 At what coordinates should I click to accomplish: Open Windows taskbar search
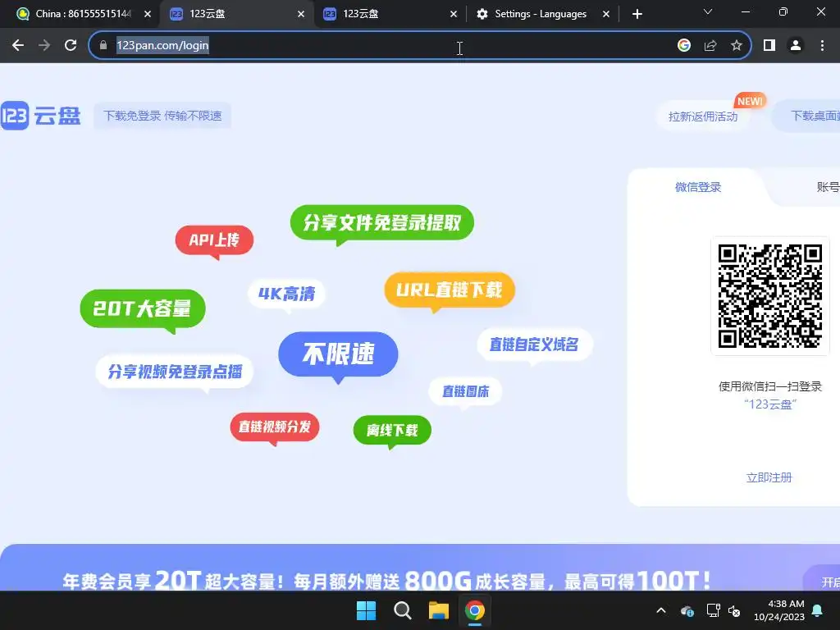[402, 610]
